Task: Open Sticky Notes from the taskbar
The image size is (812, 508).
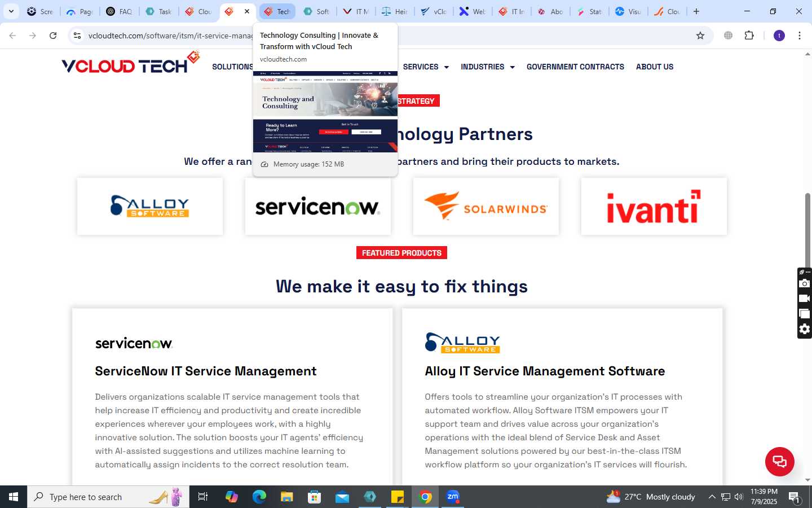Action: (398, 497)
